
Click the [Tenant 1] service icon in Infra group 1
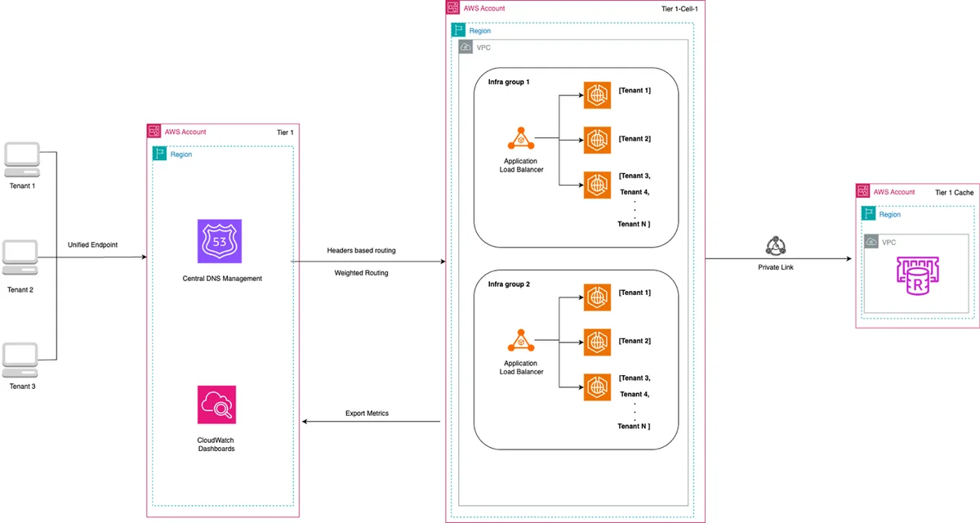tap(597, 95)
